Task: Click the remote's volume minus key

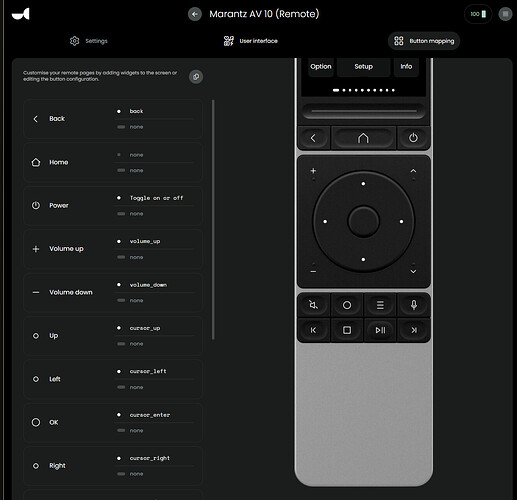Action: (x=313, y=272)
